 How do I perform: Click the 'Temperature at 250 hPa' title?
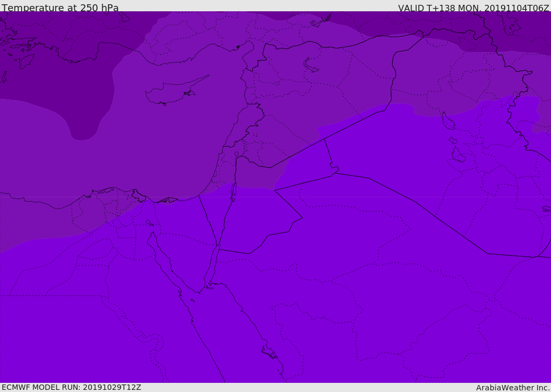[x=60, y=8]
